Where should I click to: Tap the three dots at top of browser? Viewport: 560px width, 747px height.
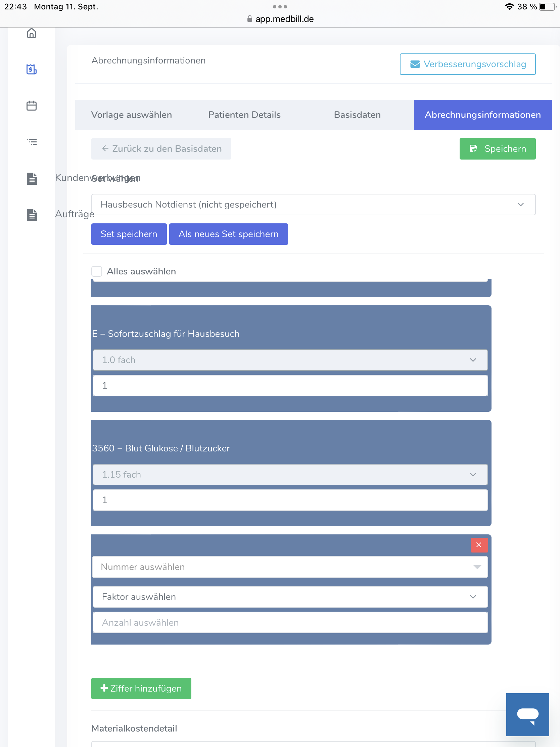[280, 7]
